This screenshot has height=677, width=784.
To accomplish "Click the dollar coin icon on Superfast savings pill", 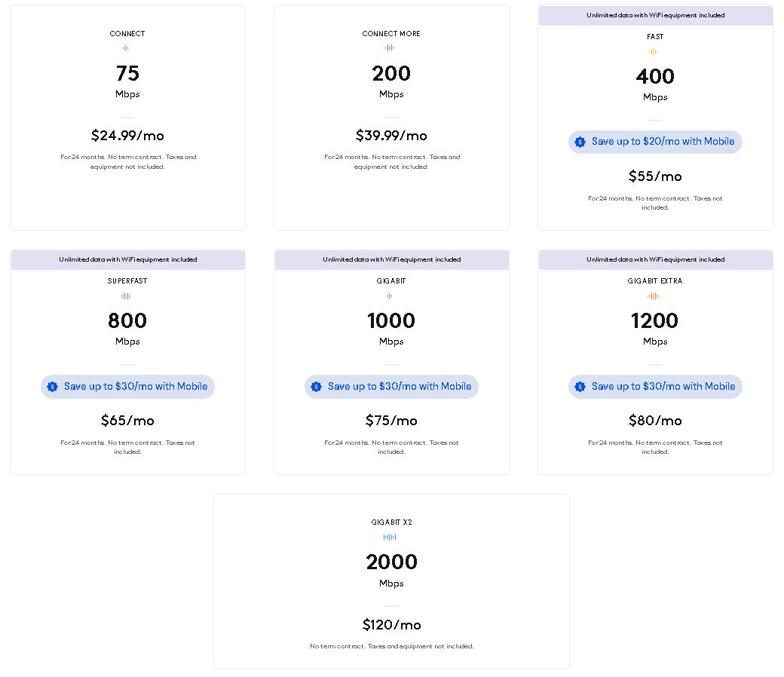I will [52, 387].
